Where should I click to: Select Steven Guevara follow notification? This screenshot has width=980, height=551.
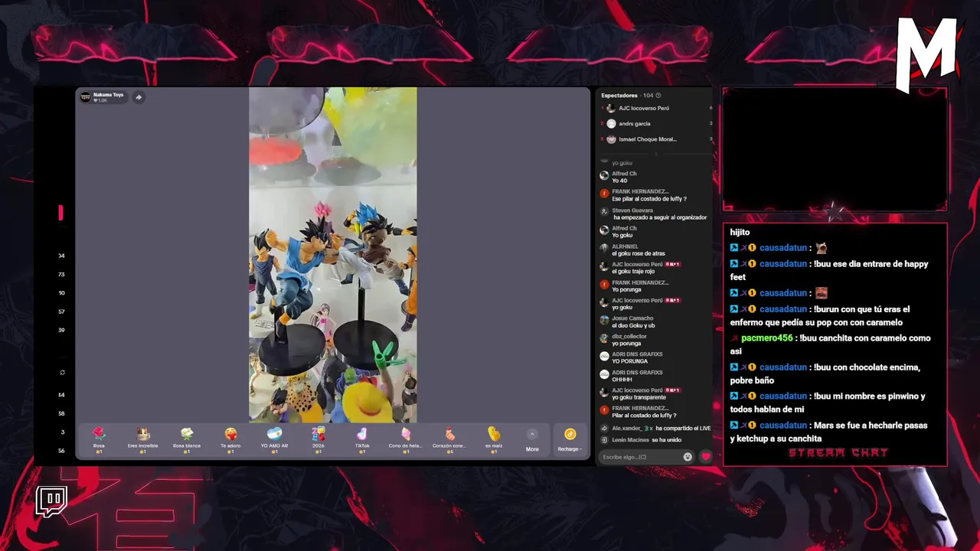pos(653,214)
